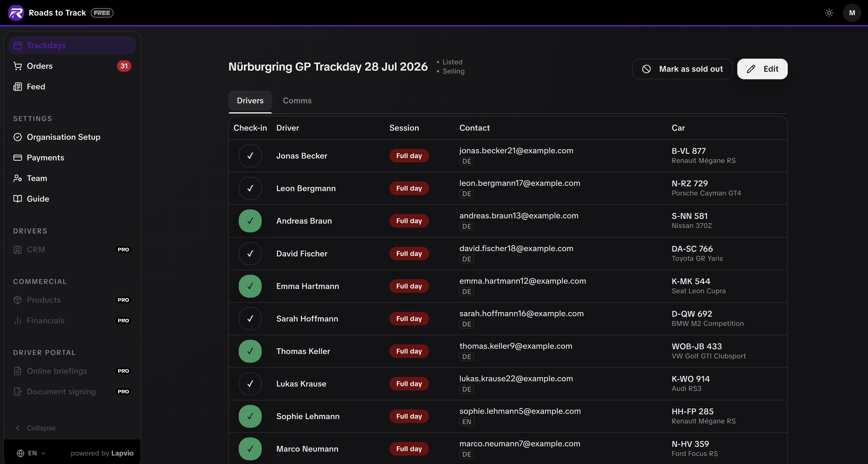868x464 pixels.
Task: Click the Organisation Setup badge icon
Action: click(17, 137)
